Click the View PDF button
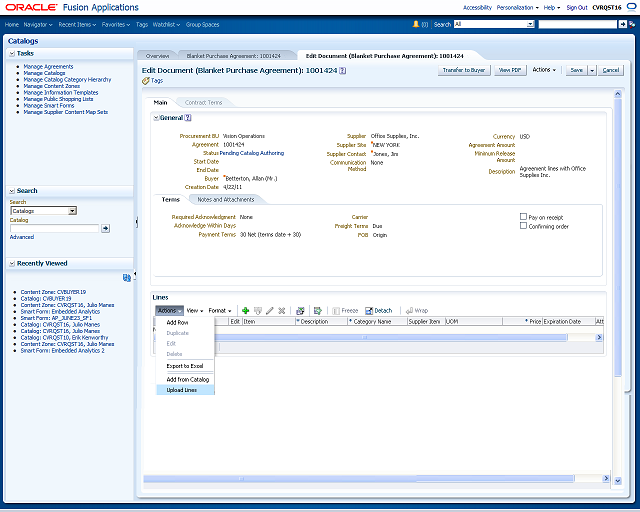The width and height of the screenshot is (640, 512). click(510, 70)
